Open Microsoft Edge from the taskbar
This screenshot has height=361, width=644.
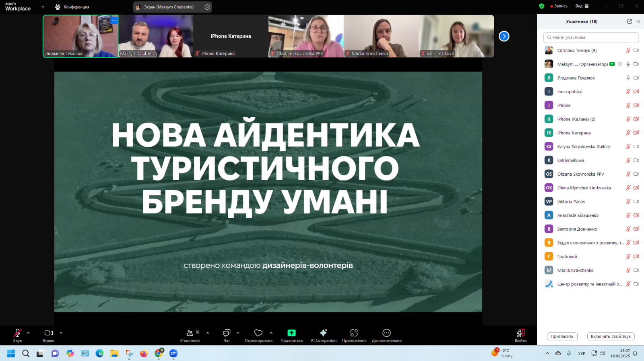point(99,353)
